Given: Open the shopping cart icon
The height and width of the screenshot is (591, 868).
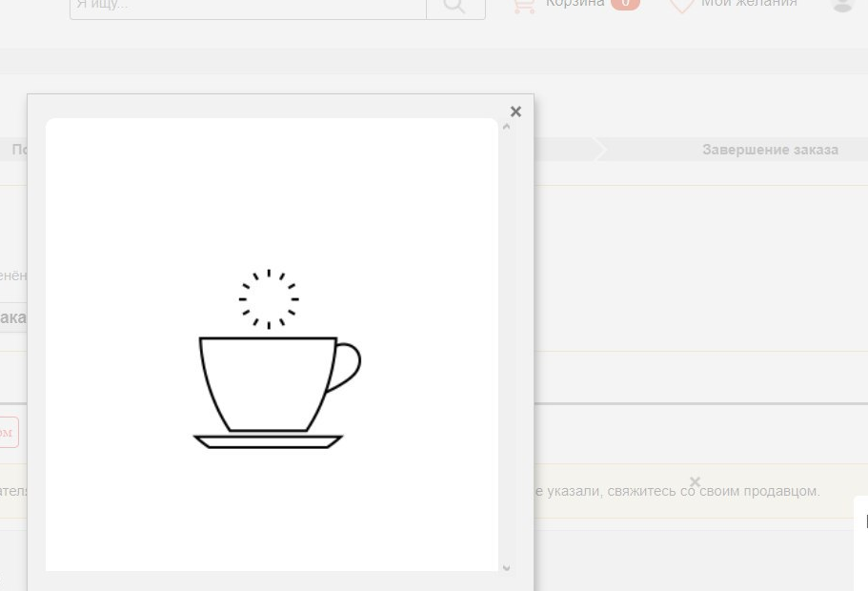Looking at the screenshot, I should [524, 5].
